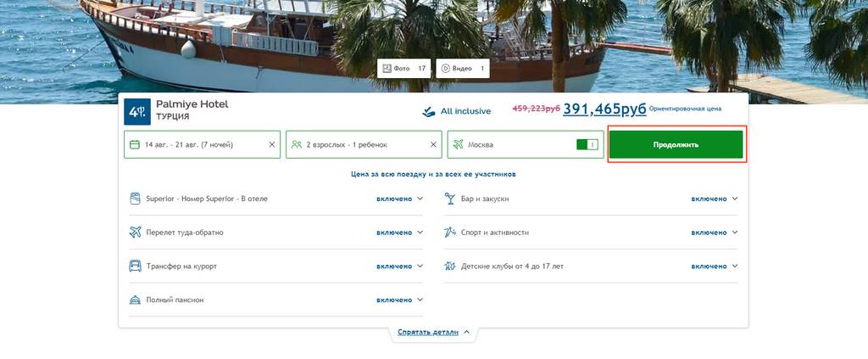Clear the 14 авг. - 21 авг. dates
This screenshot has width=868, height=359.
pyautogui.click(x=272, y=144)
